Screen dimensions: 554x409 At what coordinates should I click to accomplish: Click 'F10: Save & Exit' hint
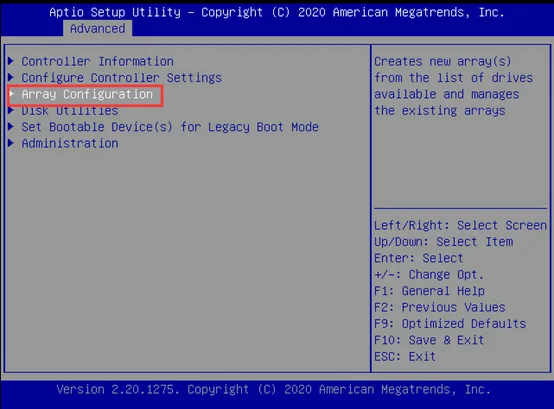(429, 340)
